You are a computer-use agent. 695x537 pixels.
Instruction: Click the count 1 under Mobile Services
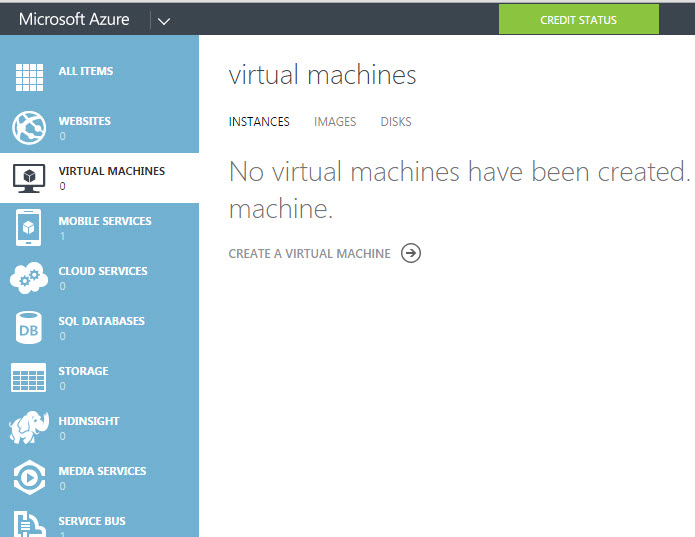point(62,236)
